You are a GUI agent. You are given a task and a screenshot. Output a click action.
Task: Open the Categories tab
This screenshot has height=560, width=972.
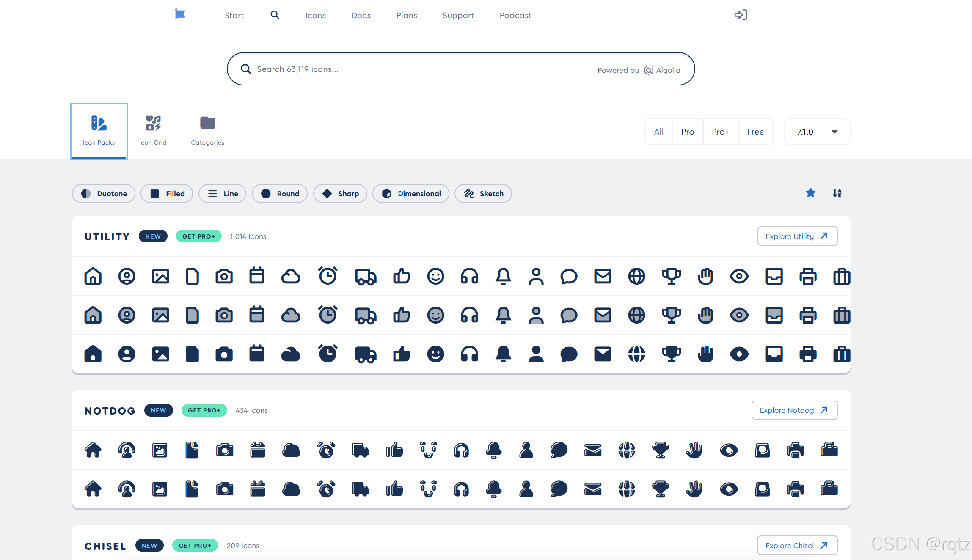(x=207, y=131)
